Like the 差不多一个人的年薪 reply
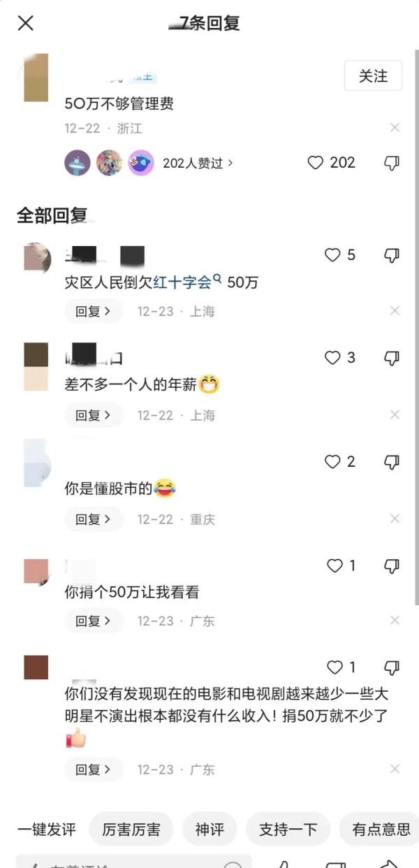The height and width of the screenshot is (868, 419). click(340, 358)
